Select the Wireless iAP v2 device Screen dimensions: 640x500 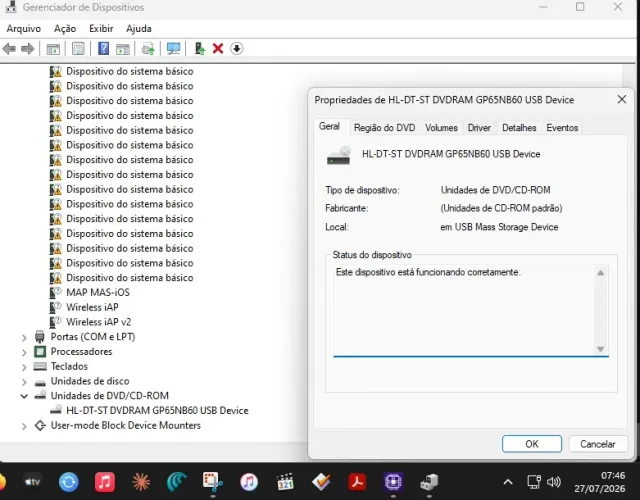(98, 322)
